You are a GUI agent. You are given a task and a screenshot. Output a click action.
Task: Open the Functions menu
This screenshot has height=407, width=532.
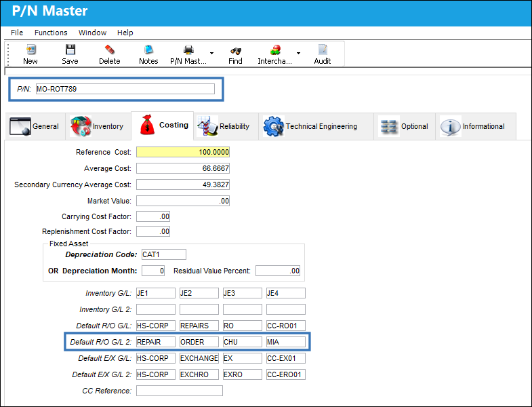point(51,33)
